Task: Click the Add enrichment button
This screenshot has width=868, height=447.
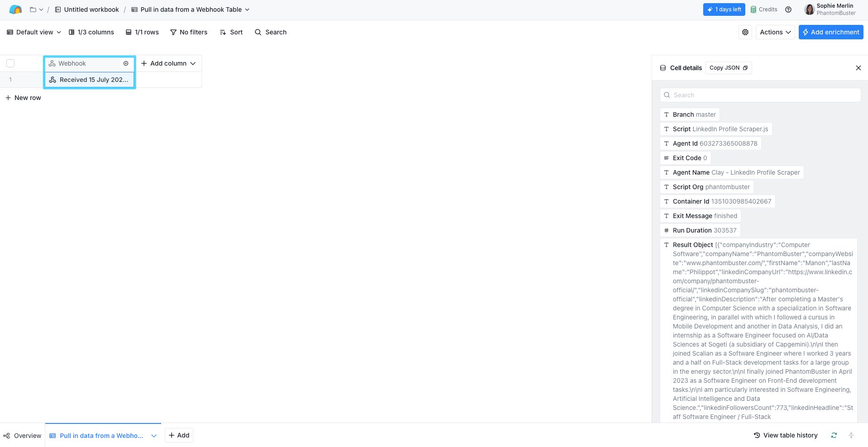Action: pos(831,32)
